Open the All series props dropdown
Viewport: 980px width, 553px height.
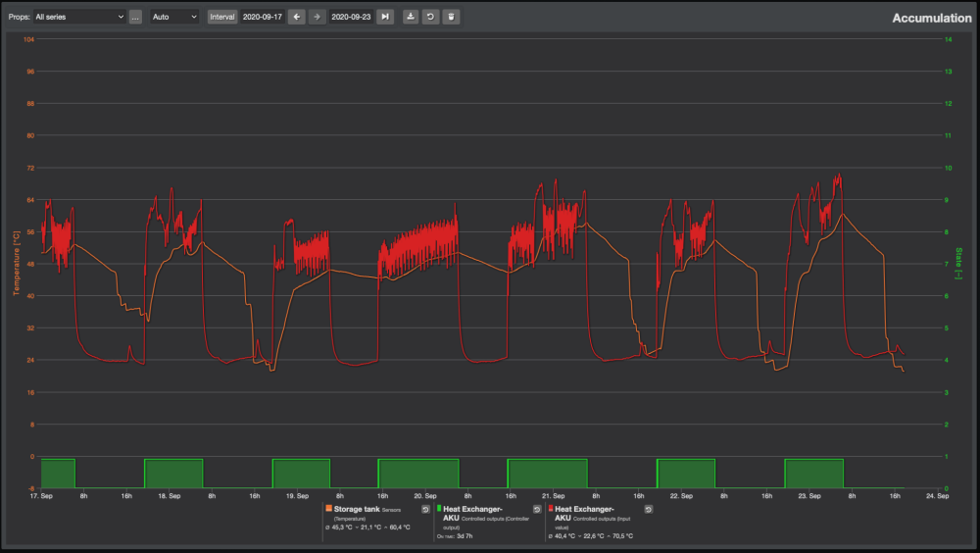[x=79, y=17]
